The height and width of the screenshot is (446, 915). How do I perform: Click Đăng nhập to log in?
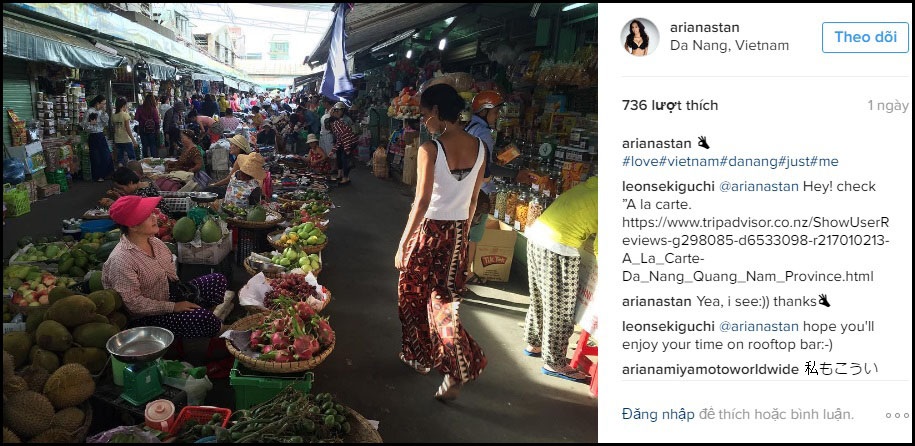pyautogui.click(x=658, y=415)
